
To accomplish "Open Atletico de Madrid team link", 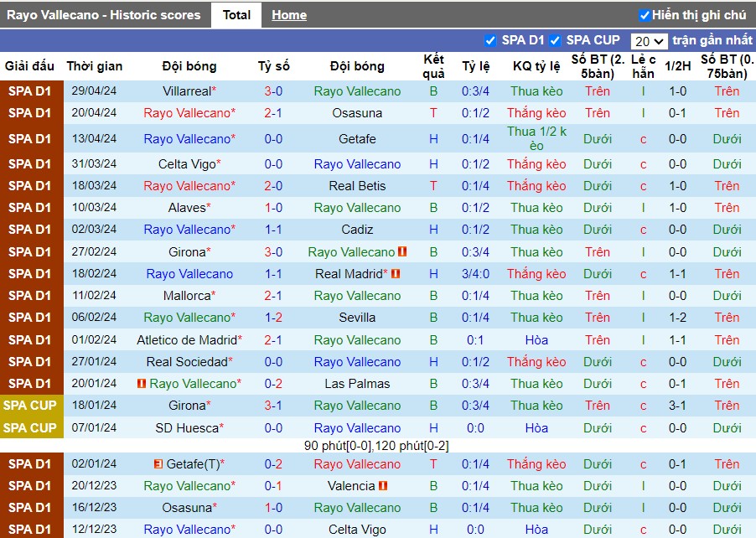I will [x=187, y=340].
